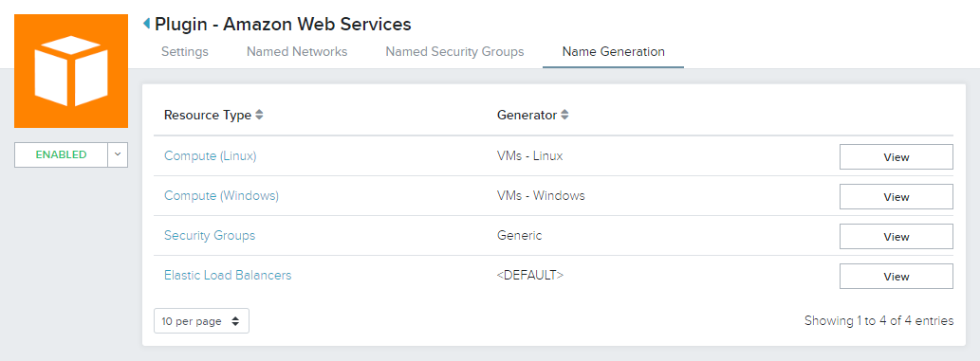The image size is (980, 361).
Task: Expand the dropdown arrow next to ENABLED
Action: [x=118, y=154]
